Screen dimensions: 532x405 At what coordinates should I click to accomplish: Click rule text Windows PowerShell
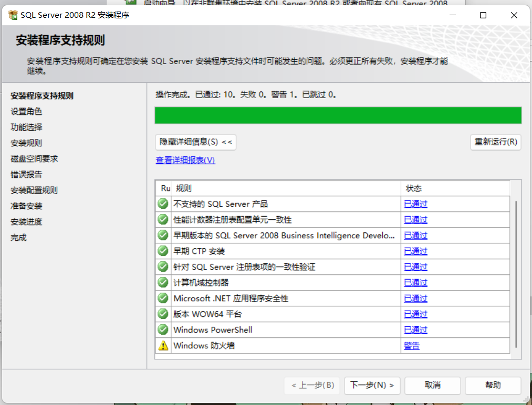point(213,330)
